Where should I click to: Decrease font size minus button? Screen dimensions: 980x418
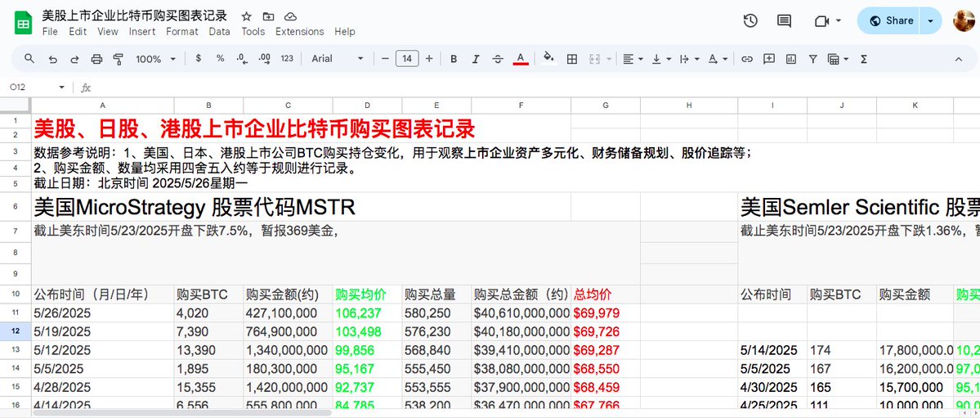tap(385, 59)
